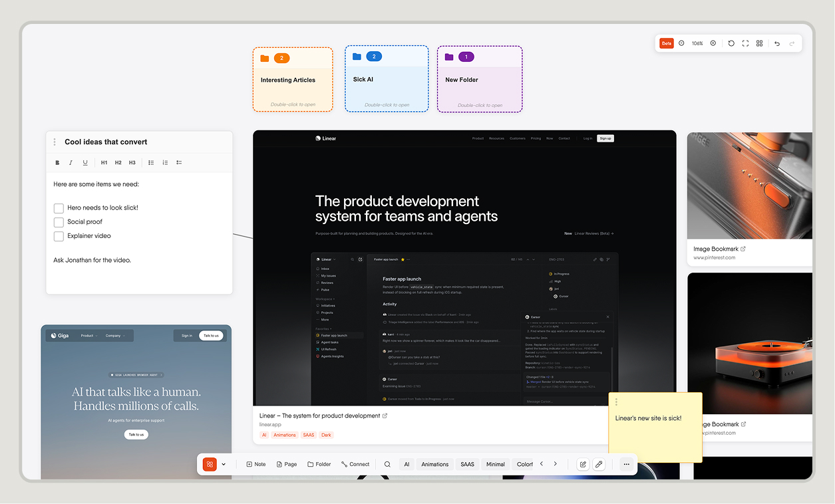Click the edit note icon in bottom toolbar
This screenshot has height=504, width=835.
click(583, 464)
